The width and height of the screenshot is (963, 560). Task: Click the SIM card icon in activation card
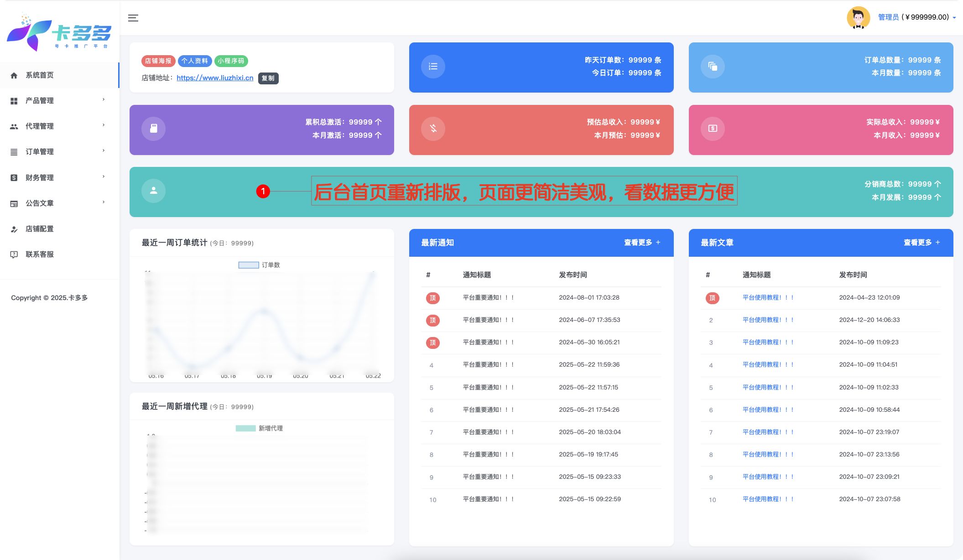point(154,129)
